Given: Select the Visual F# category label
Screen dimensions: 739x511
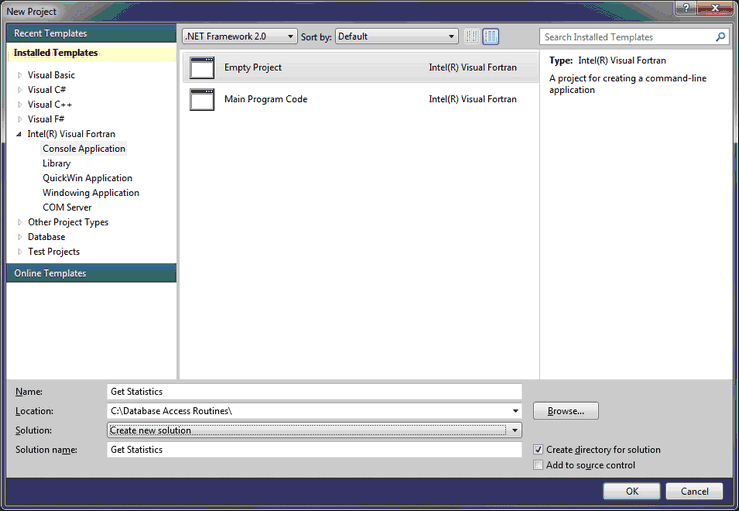Looking at the screenshot, I should (46, 119).
